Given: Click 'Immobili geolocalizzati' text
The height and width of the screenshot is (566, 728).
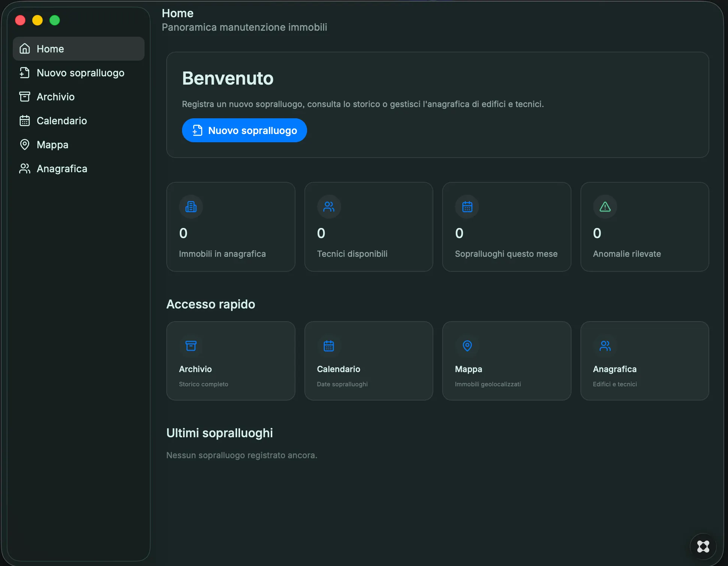Looking at the screenshot, I should click(488, 384).
